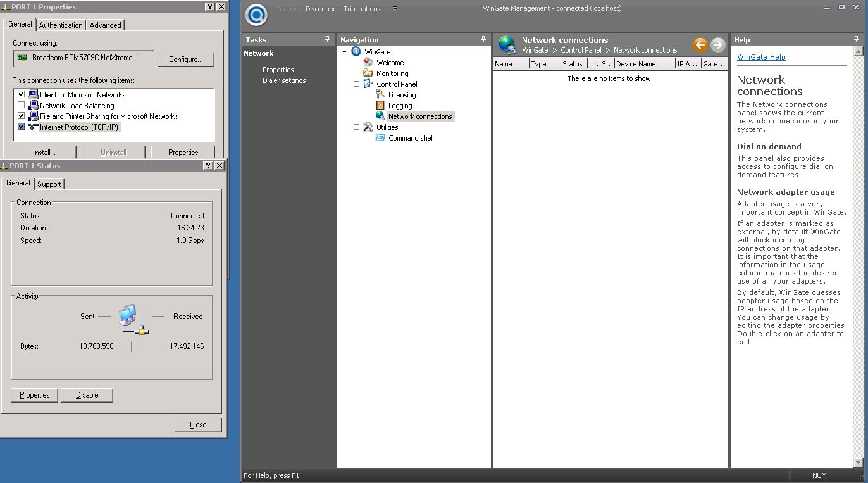Screen dimensions: 868x483
Task: Pin the Tasks panel with pushpin icon
Action: (x=327, y=39)
